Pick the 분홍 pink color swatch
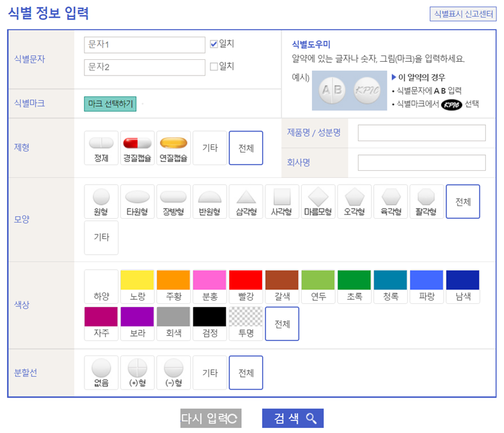 210,287
